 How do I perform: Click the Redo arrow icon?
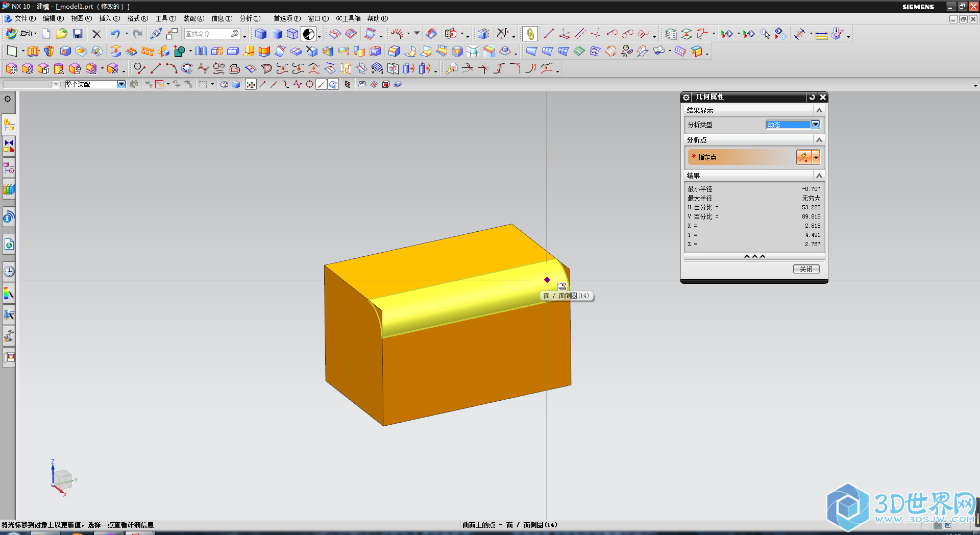pyautogui.click(x=137, y=34)
